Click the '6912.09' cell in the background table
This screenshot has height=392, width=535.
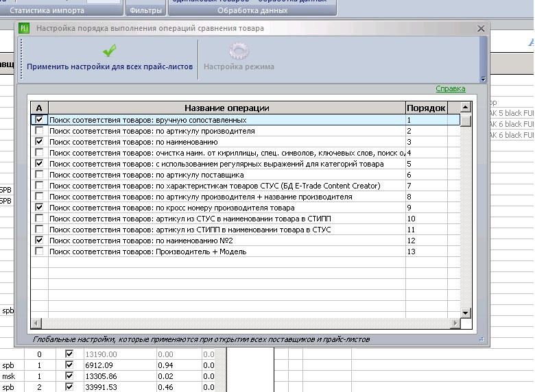[120, 365]
